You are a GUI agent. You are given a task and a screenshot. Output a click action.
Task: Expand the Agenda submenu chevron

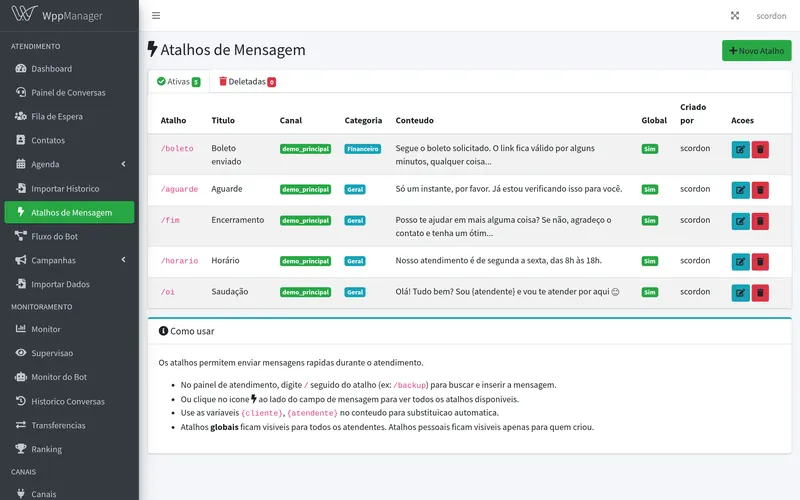tap(123, 164)
